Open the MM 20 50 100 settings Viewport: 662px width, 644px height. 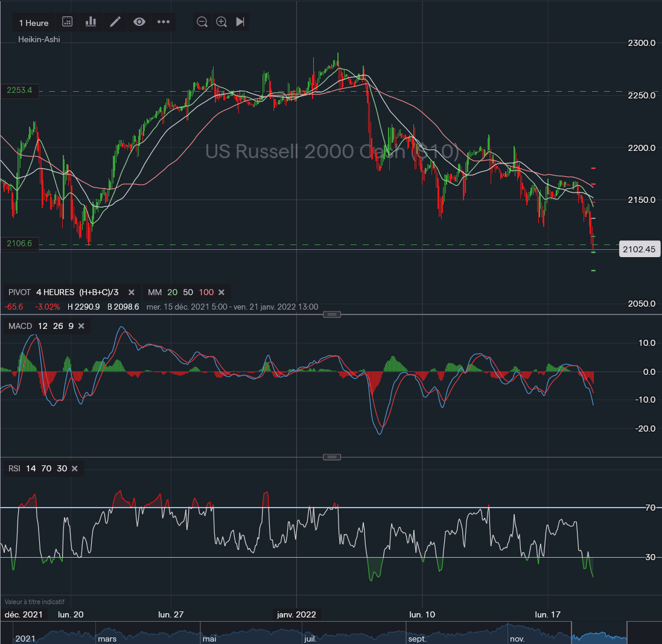pos(180,292)
